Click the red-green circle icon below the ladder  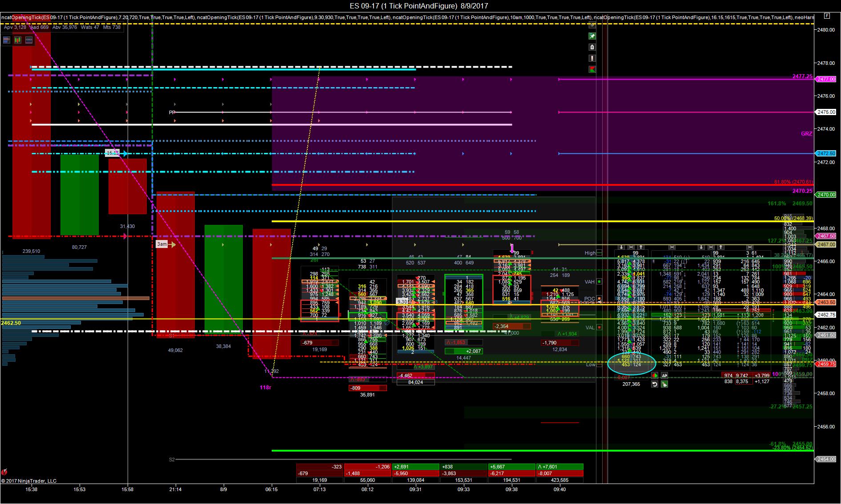click(x=655, y=376)
